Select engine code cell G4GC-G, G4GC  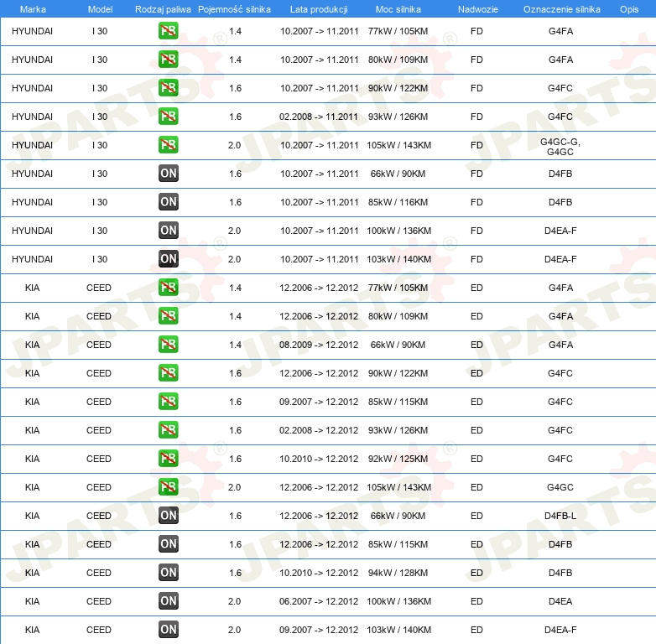click(560, 147)
